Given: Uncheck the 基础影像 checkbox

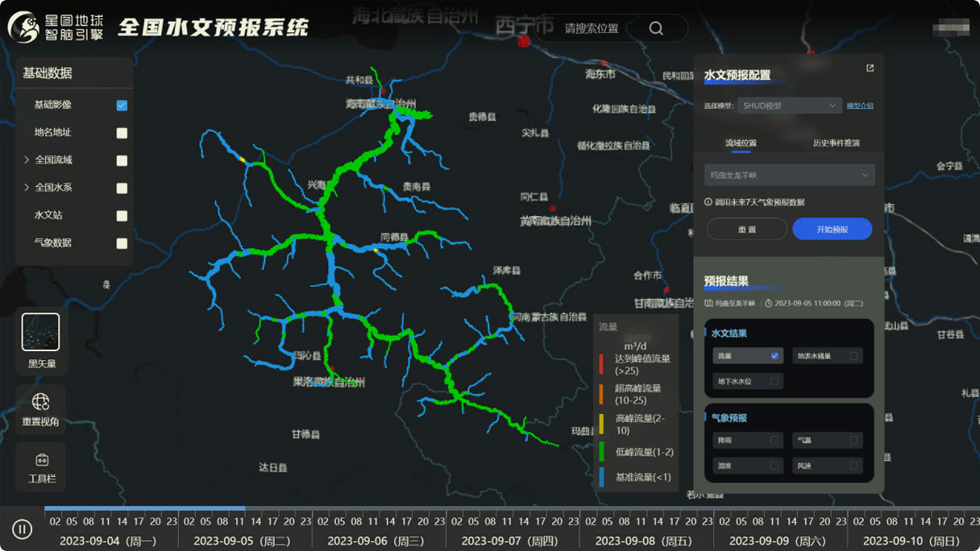Looking at the screenshot, I should coord(122,105).
